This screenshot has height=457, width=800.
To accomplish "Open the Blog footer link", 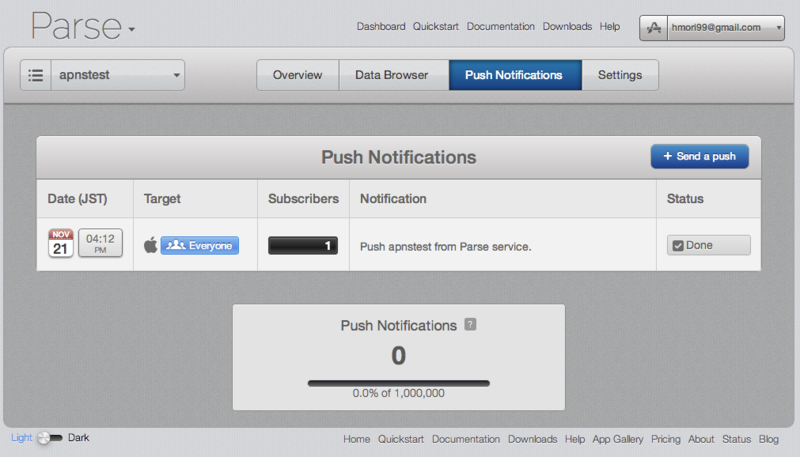I will [768, 439].
